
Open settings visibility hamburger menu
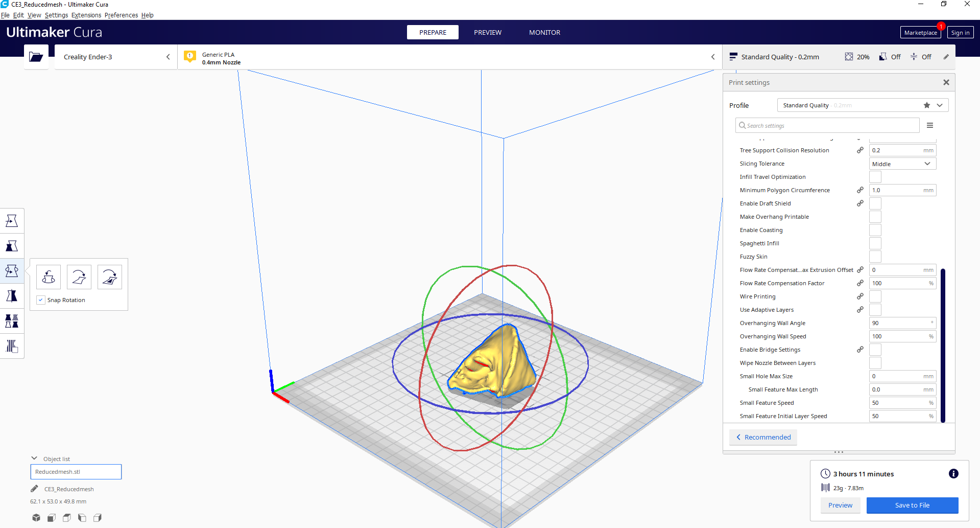[930, 125]
